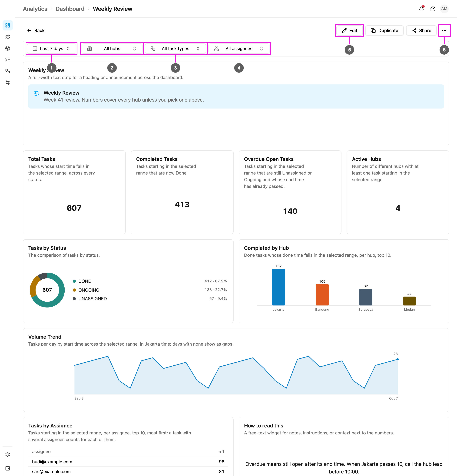The width and height of the screenshot is (457, 476).
Task: Open the swap arrows icon in sidebar
Action: point(7,83)
